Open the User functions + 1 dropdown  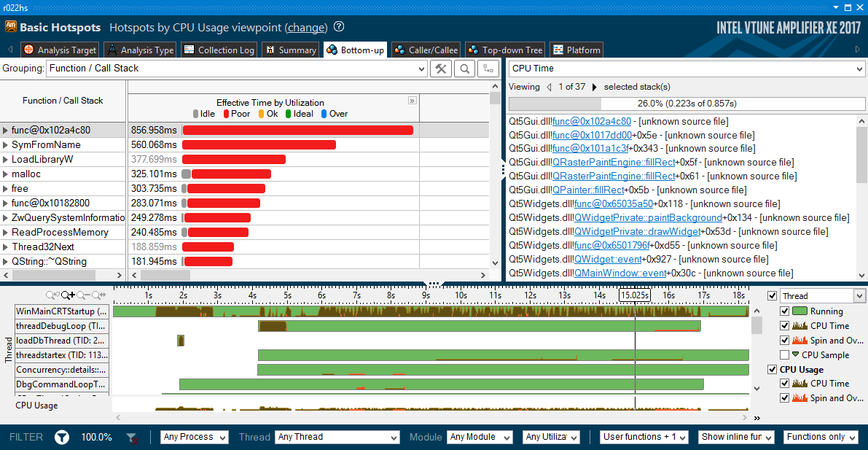[644, 438]
